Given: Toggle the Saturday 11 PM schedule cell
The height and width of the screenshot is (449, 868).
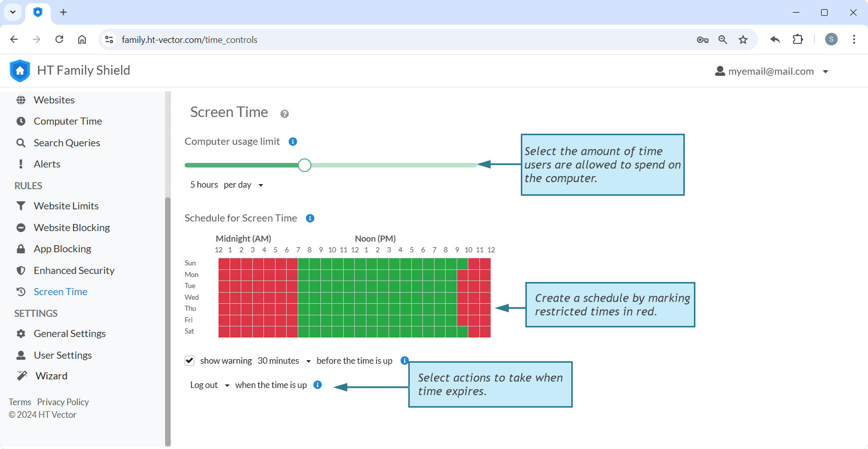Looking at the screenshot, I should [x=485, y=331].
